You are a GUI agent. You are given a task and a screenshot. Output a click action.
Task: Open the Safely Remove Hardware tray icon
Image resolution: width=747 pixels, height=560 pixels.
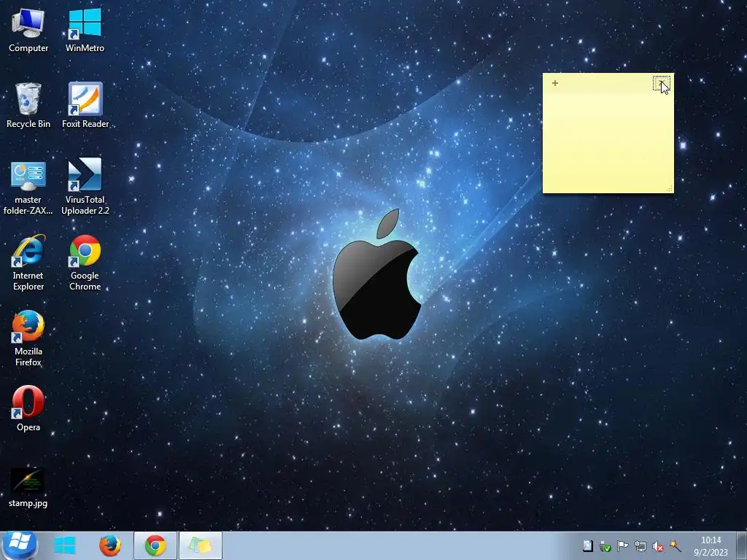point(605,547)
